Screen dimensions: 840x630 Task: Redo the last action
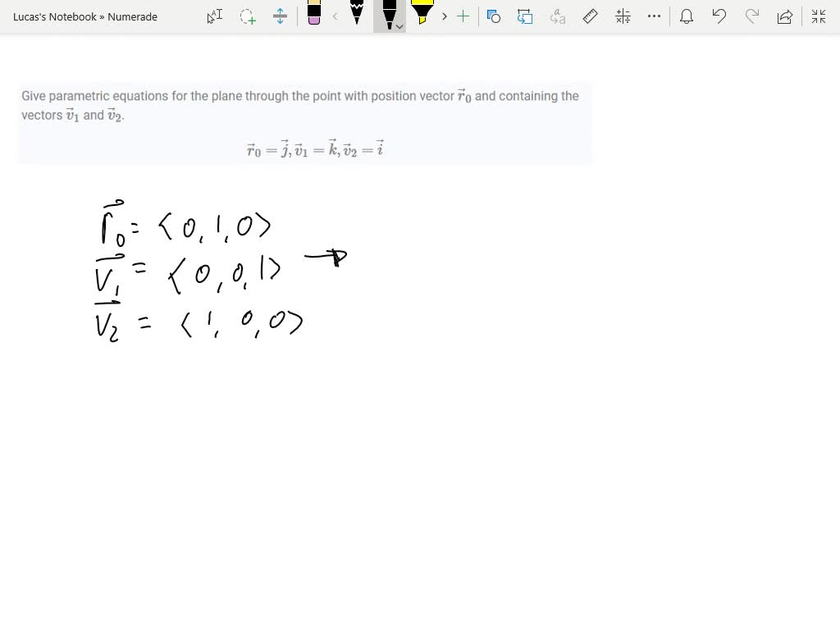tap(752, 16)
